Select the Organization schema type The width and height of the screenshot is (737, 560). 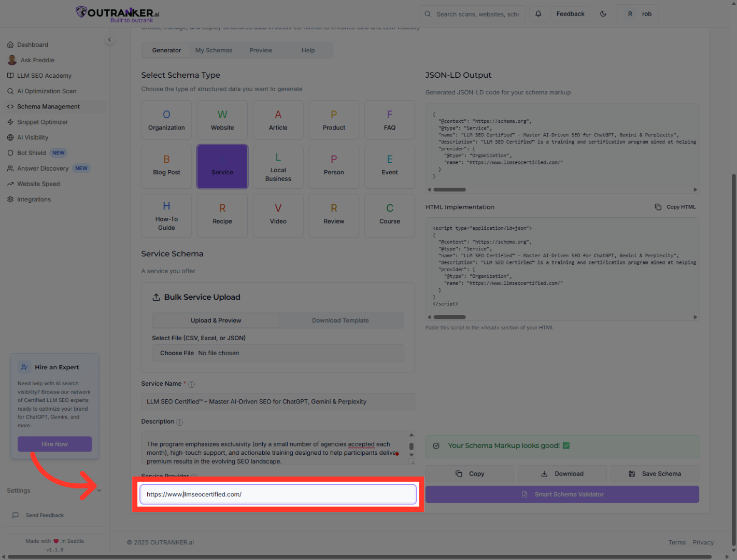tap(166, 120)
